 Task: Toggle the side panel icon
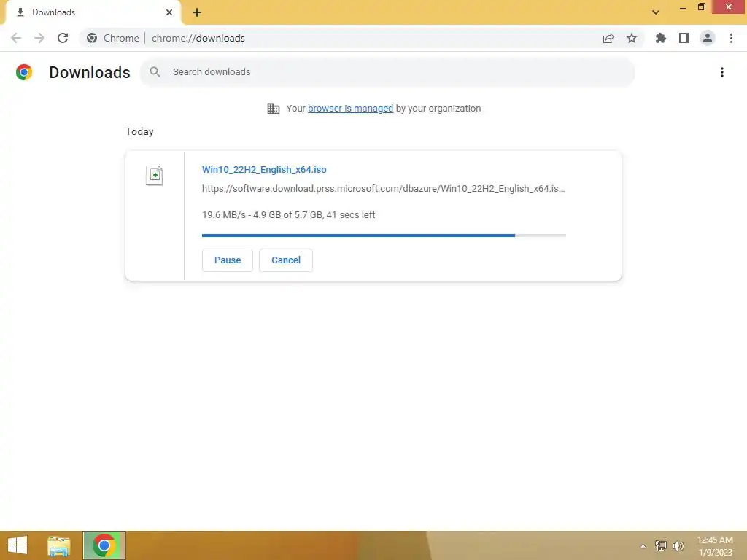coord(684,38)
